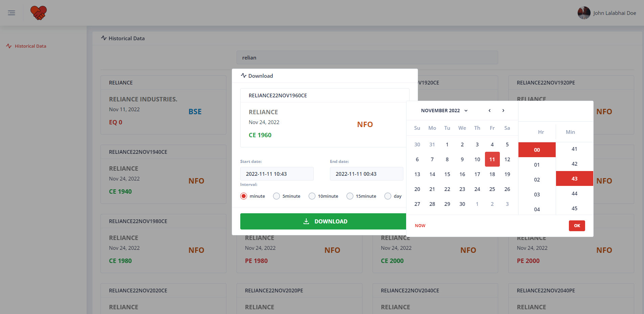Confirm date selection with OK
This screenshot has width=644, height=314.
pyautogui.click(x=577, y=225)
